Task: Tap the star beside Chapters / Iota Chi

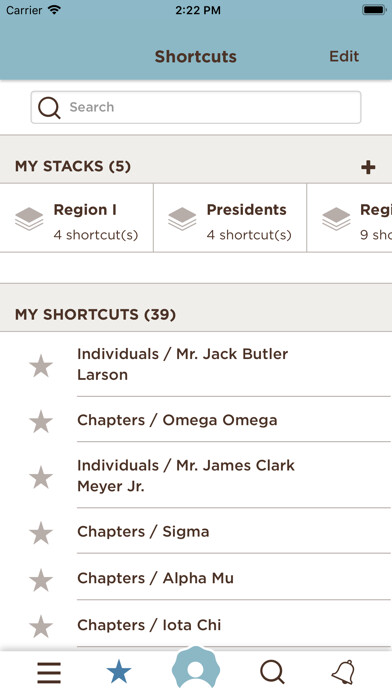Action: pos(41,626)
